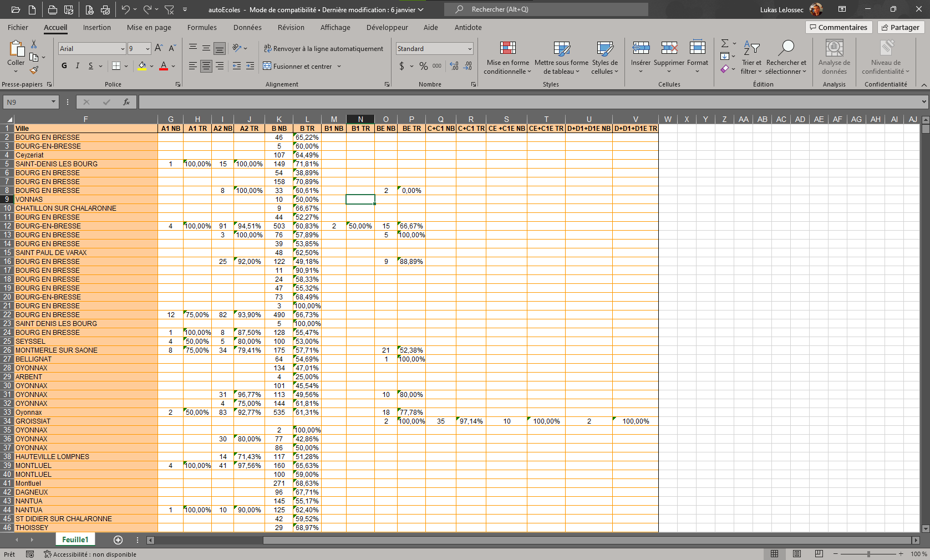This screenshot has width=930, height=560.
Task: Expand the number format Standard dropdown
Action: 469,49
